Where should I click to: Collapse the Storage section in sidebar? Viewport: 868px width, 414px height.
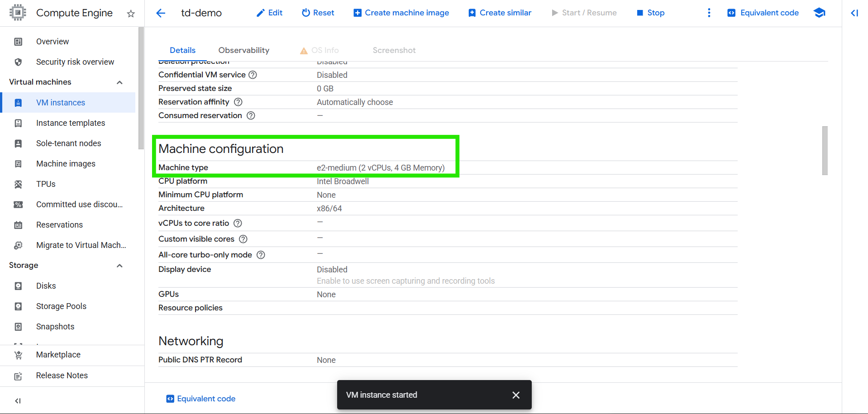pos(119,266)
